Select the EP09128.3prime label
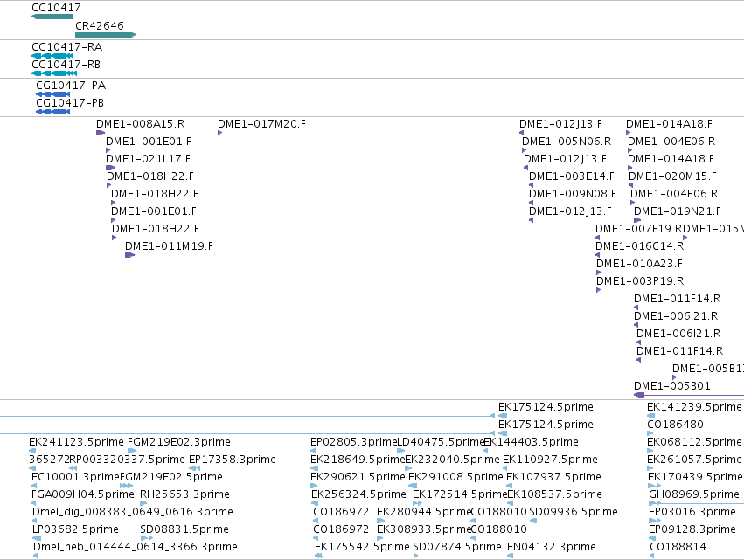Screen dimensions: 744x560 (x=692, y=529)
